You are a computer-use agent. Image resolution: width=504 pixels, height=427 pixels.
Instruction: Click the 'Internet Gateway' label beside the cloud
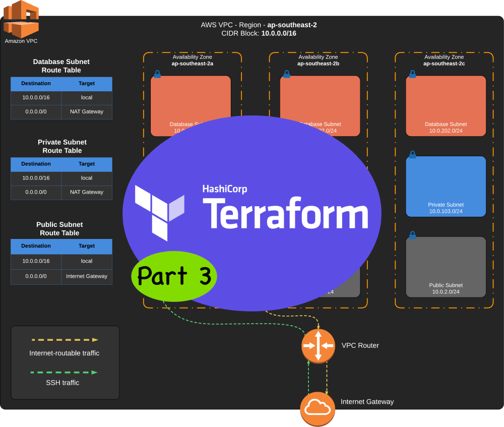click(367, 402)
